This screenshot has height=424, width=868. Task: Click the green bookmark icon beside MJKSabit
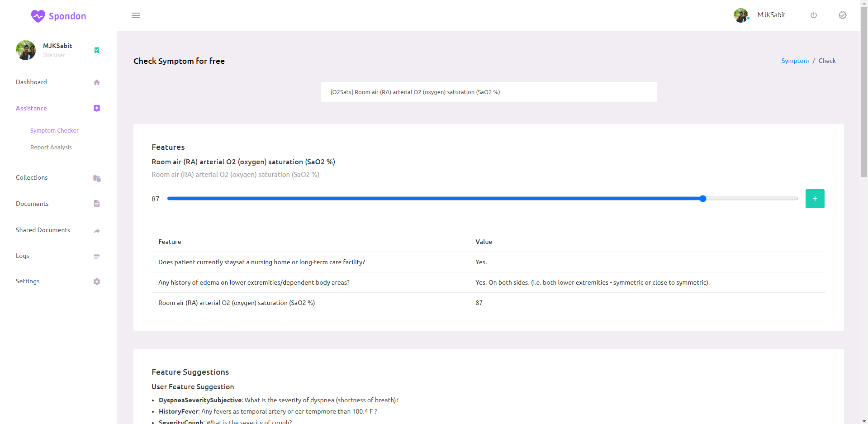pos(97,50)
